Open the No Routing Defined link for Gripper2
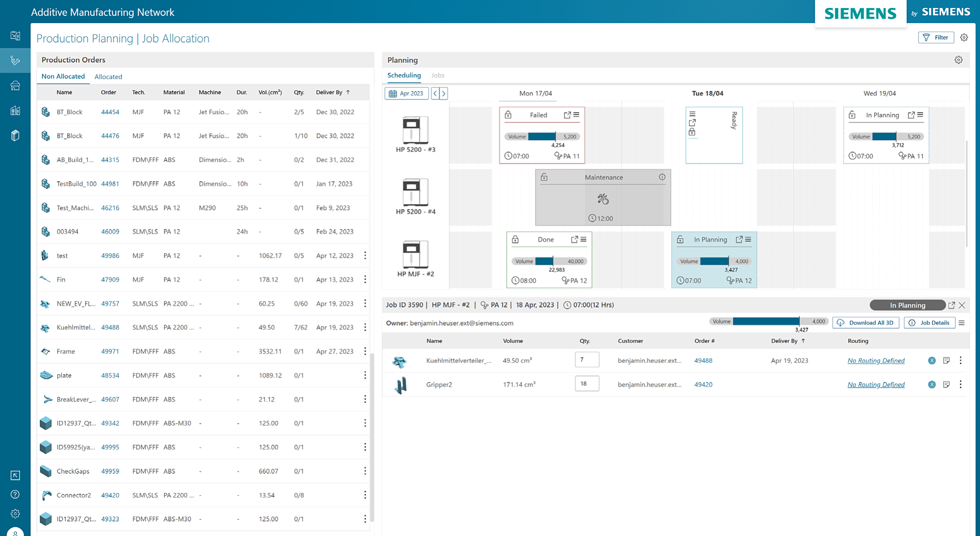The height and width of the screenshot is (536, 980). (x=876, y=384)
